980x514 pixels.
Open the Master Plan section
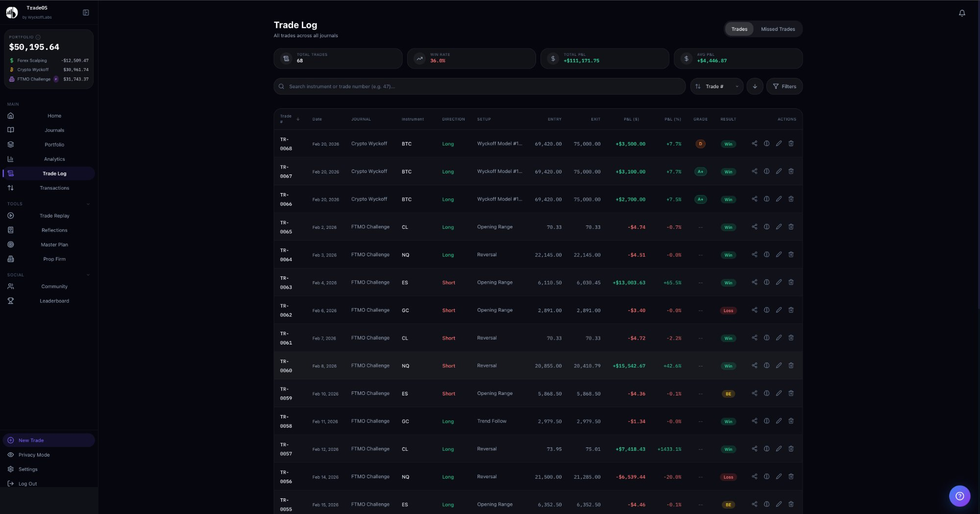[x=54, y=244]
